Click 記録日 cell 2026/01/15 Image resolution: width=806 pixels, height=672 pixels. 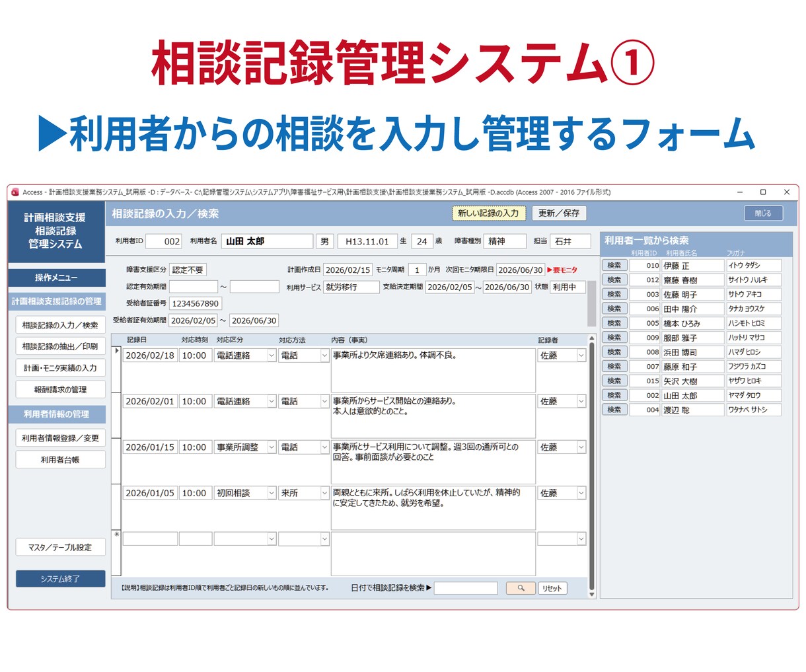coord(150,447)
